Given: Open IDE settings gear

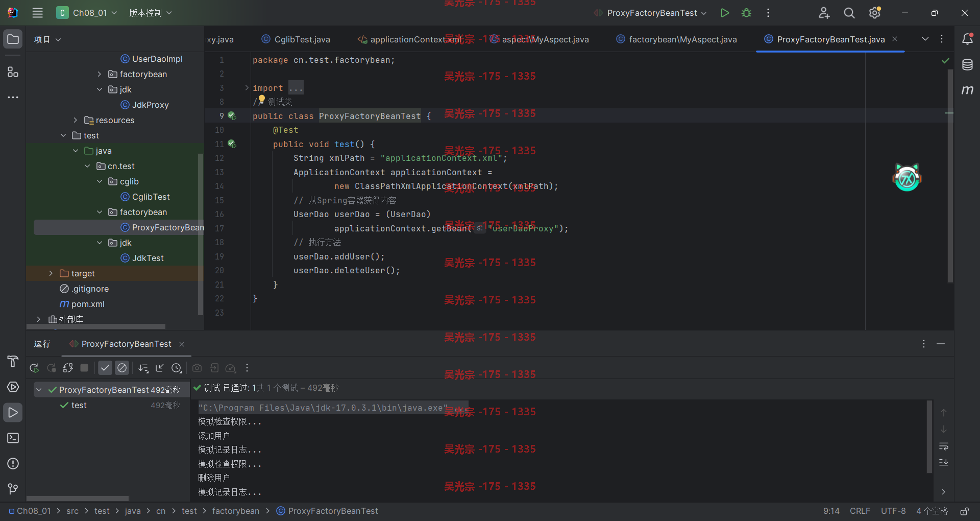Looking at the screenshot, I should point(875,13).
